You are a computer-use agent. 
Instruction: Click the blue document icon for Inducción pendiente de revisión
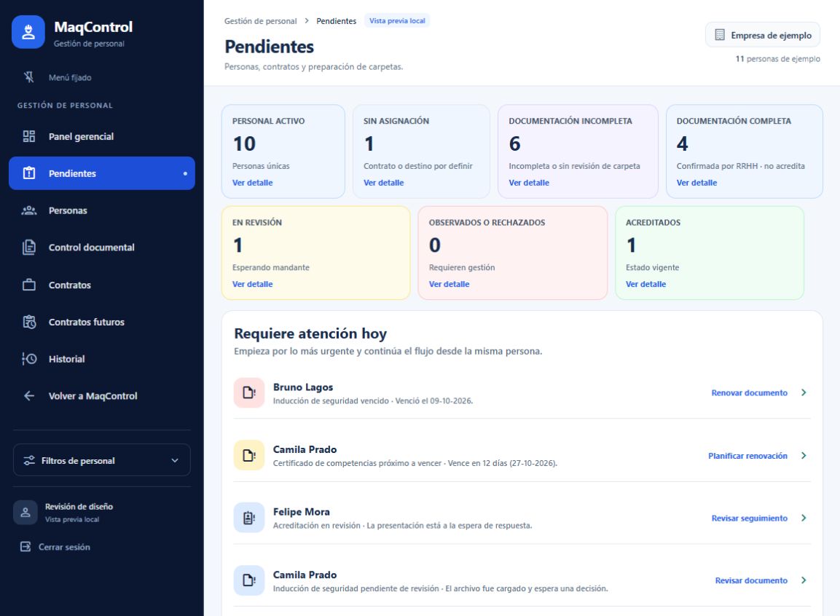coord(249,580)
